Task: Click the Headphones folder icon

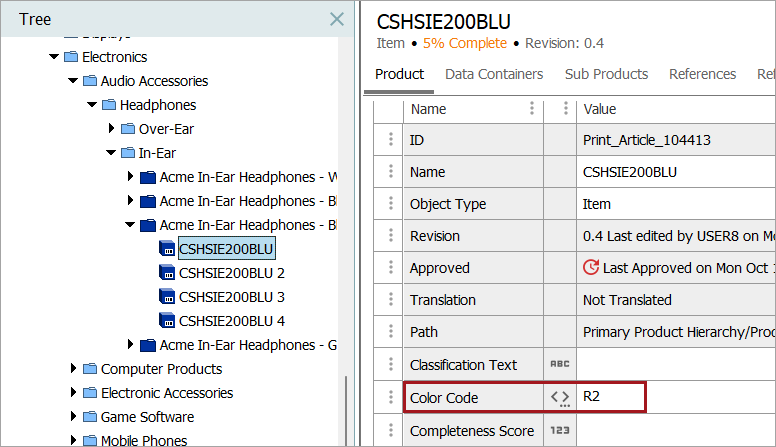Action: click(x=109, y=105)
